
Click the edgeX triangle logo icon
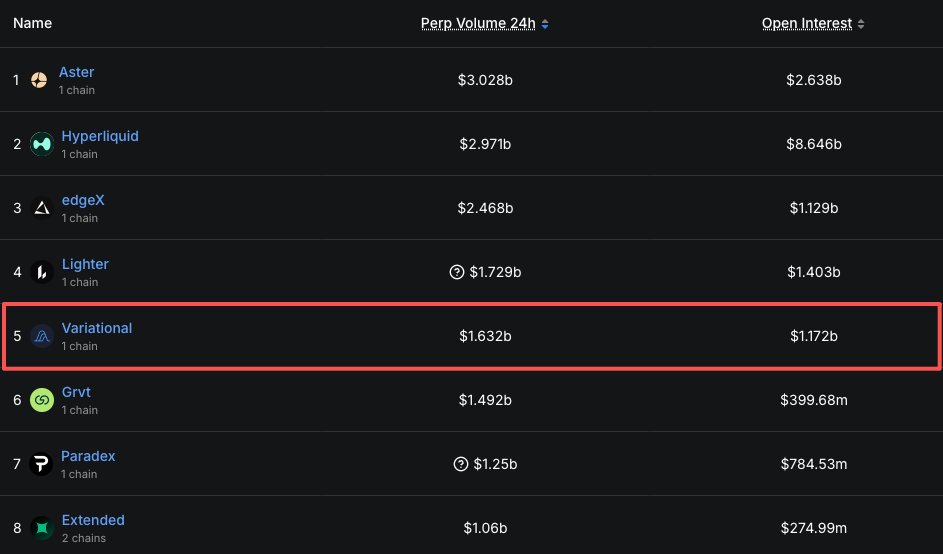(41, 208)
